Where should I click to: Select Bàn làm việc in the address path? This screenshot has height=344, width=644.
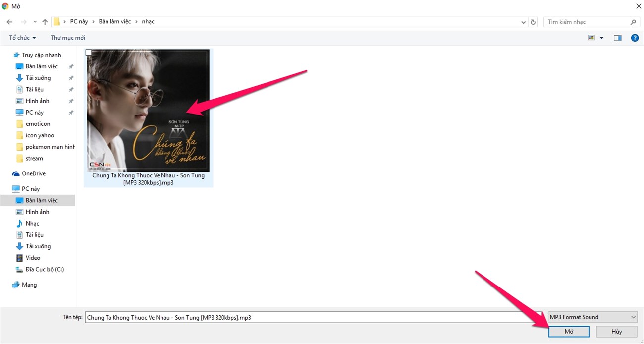pyautogui.click(x=115, y=22)
